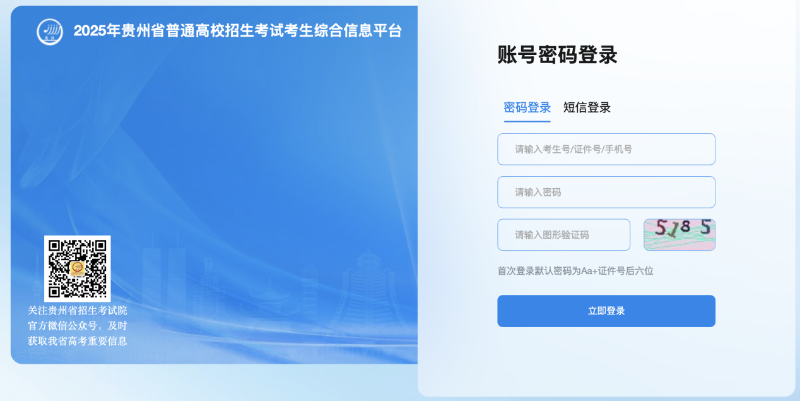Focus the 请输入图形验证码 captcha field

(564, 235)
